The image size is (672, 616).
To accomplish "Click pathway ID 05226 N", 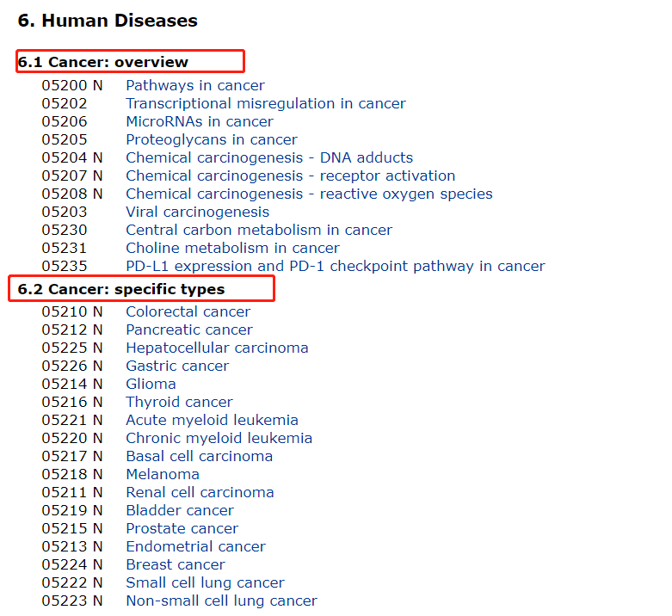I will [72, 366].
